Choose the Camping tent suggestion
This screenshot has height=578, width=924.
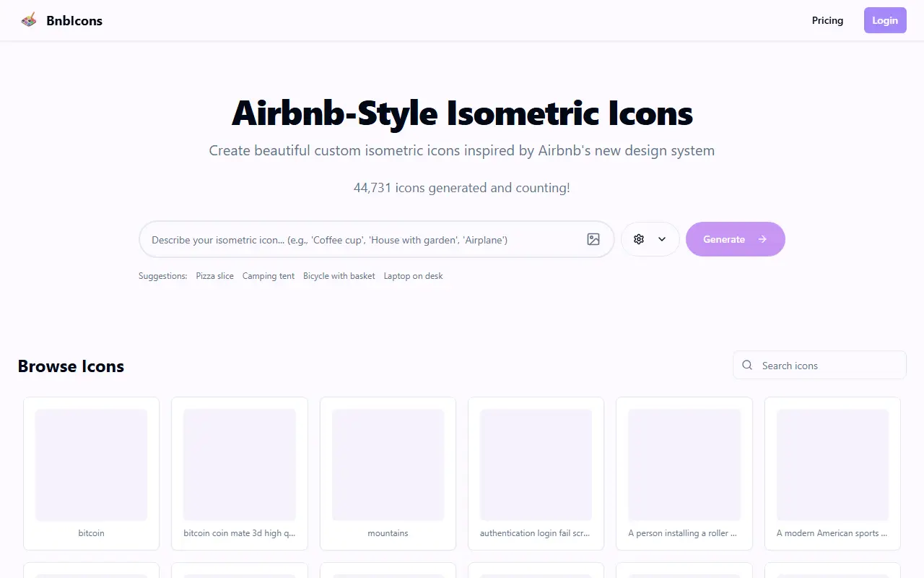pyautogui.click(x=269, y=276)
